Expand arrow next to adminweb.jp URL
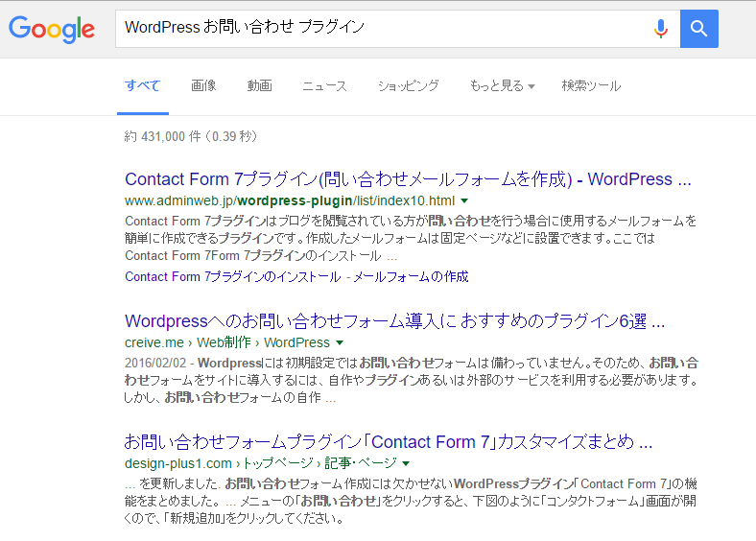 [464, 201]
